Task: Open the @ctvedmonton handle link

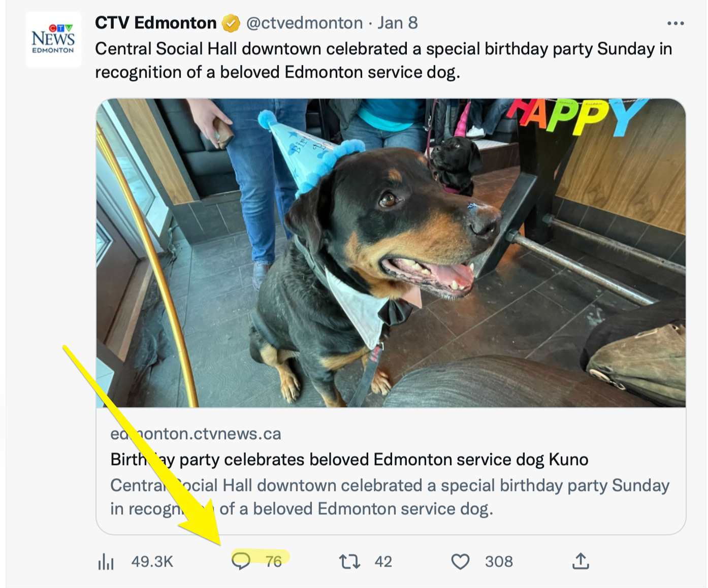Action: tap(304, 23)
